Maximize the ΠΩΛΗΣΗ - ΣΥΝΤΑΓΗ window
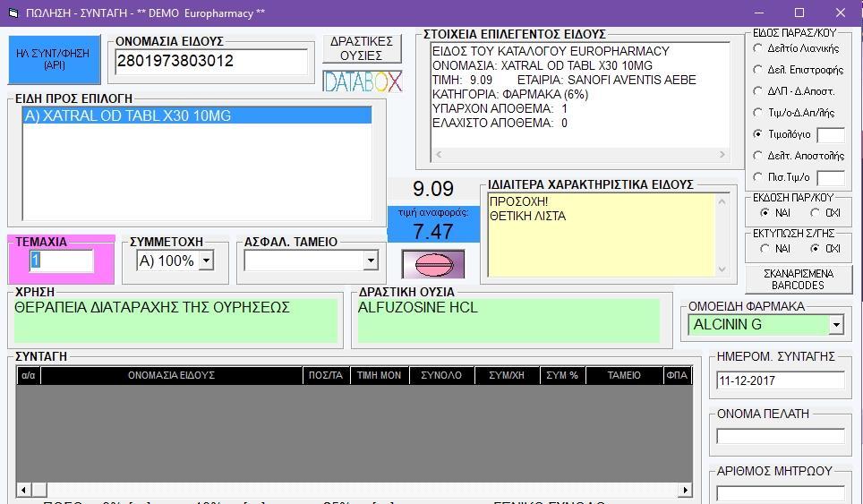Viewport: 863px width, 504px height. click(x=799, y=13)
